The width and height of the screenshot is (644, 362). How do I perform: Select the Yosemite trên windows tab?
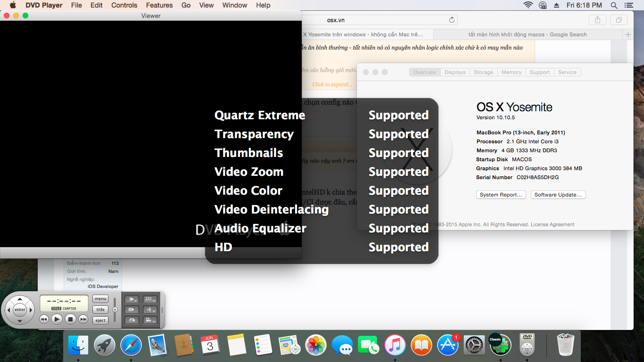(x=367, y=34)
